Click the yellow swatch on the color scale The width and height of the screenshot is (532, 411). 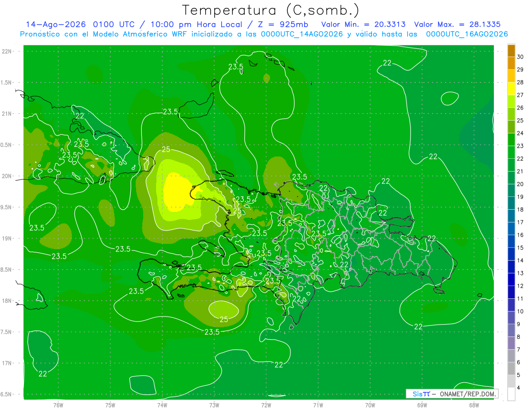coord(511,89)
